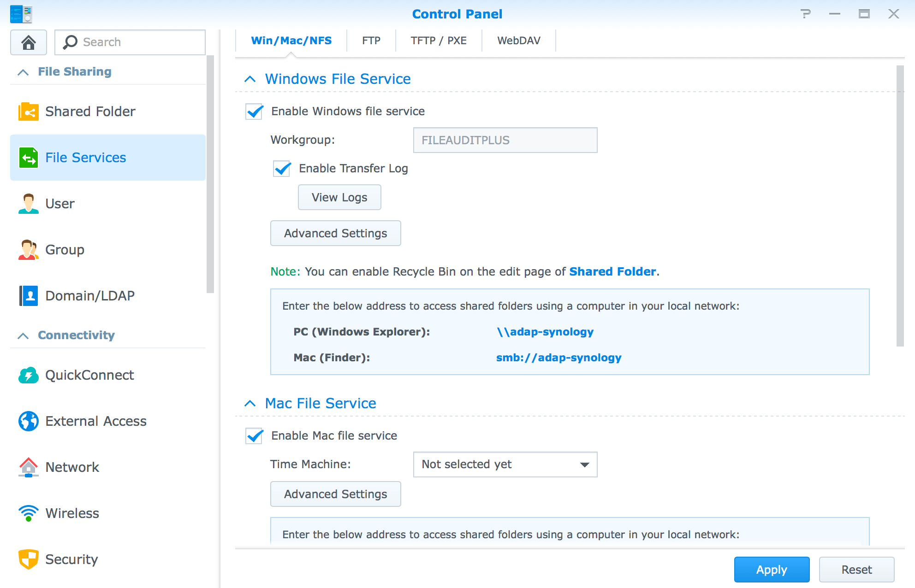Select the Domain/LDAP icon
This screenshot has width=915, height=588.
[29, 296]
